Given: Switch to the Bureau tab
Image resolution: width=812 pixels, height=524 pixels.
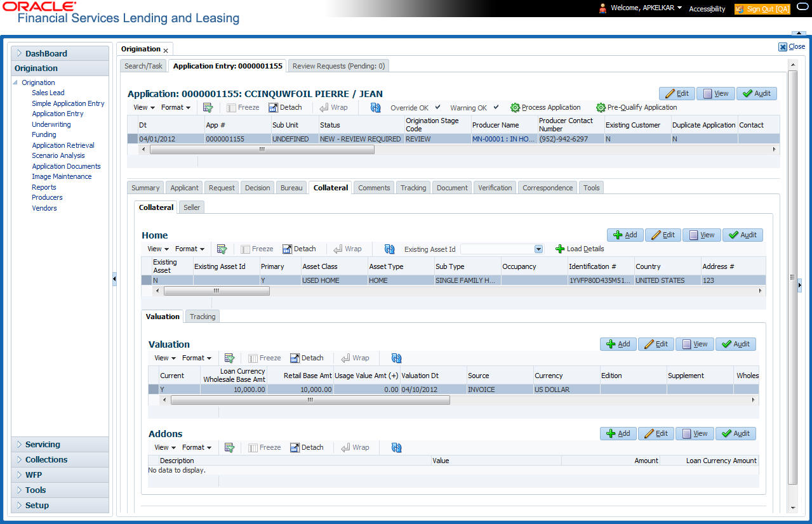Looking at the screenshot, I should click(x=291, y=188).
